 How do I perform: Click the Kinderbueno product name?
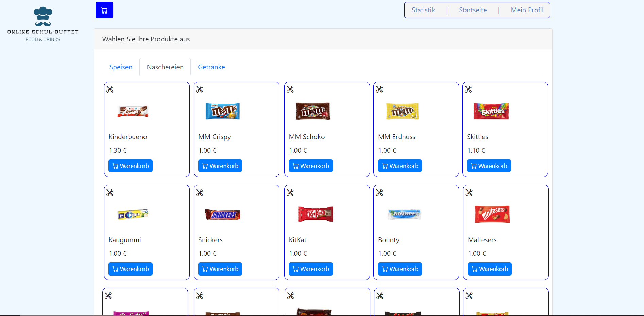pyautogui.click(x=128, y=137)
